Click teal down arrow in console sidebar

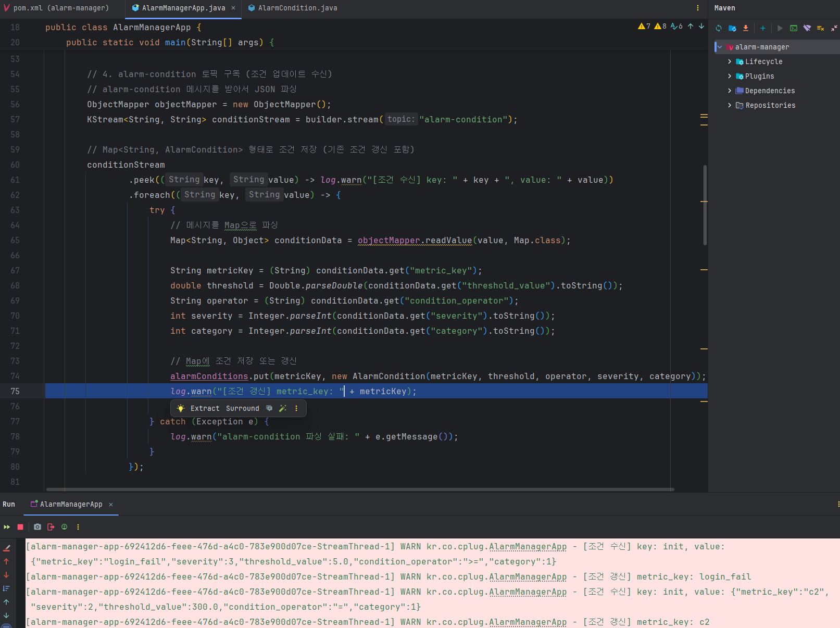point(6,616)
